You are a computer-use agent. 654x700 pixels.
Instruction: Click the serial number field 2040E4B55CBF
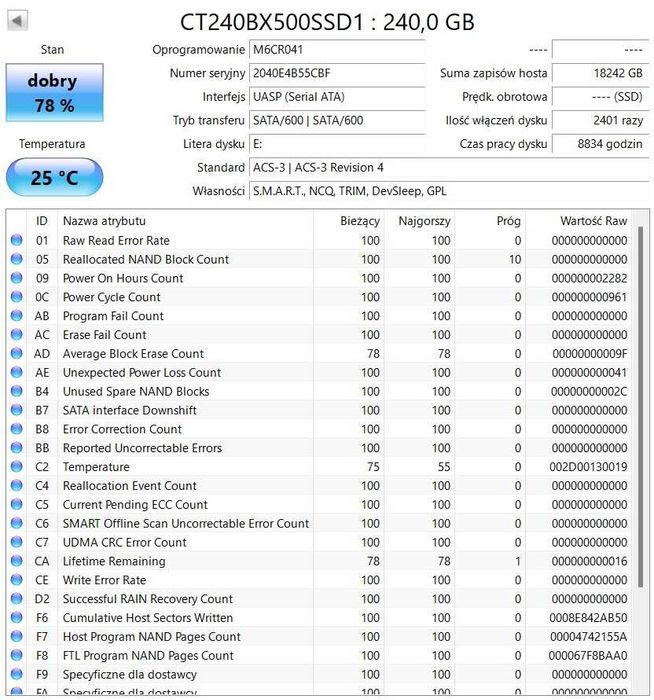(337, 73)
